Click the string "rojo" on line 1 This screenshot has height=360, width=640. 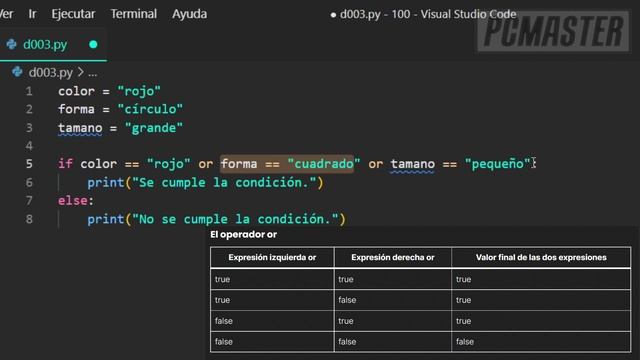(x=139, y=91)
